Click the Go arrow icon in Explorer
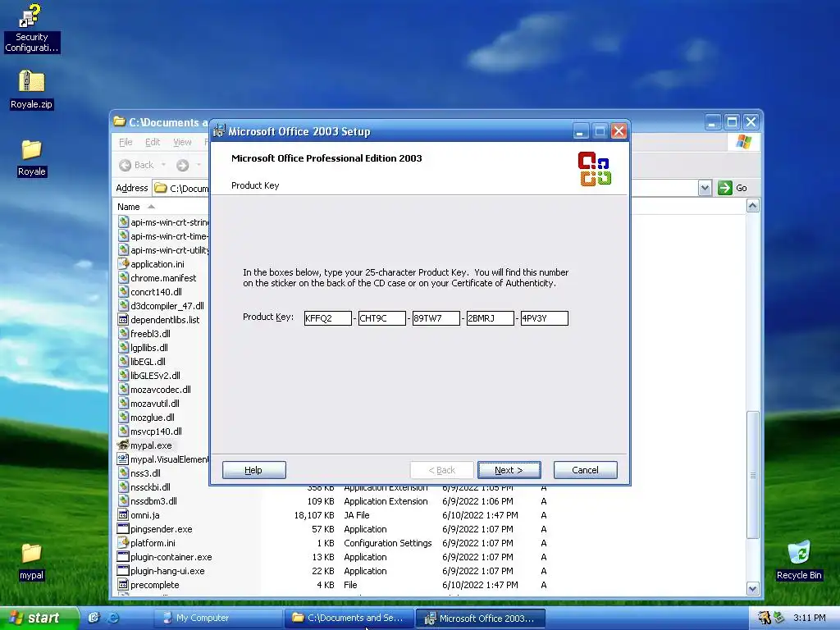 (x=725, y=188)
